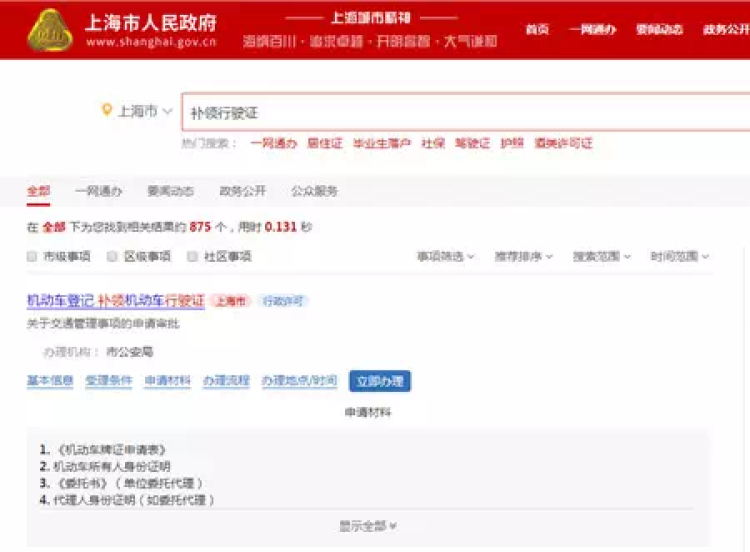Check the 市级事项 checkbox

pyautogui.click(x=32, y=257)
